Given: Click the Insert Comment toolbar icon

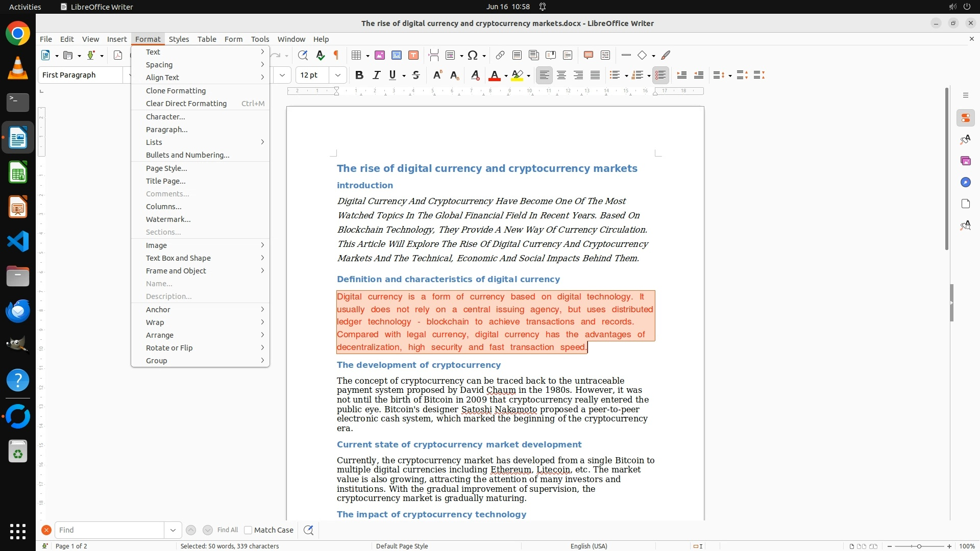Looking at the screenshot, I should [x=588, y=55].
